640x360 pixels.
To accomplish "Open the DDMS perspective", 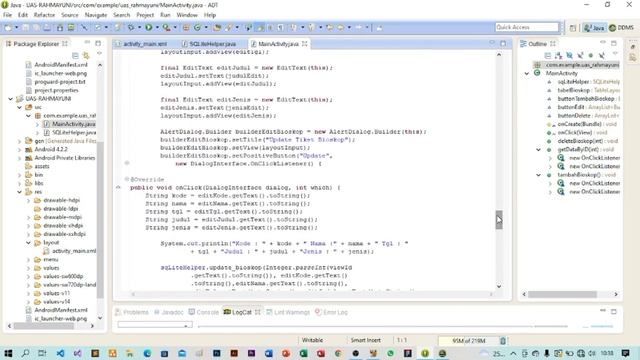I will click(x=621, y=27).
